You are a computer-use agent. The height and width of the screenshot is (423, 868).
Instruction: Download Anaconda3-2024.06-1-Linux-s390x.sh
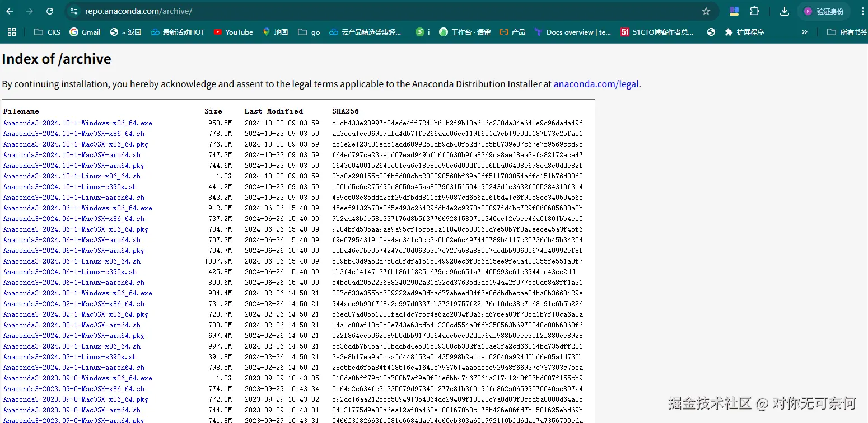click(x=70, y=272)
